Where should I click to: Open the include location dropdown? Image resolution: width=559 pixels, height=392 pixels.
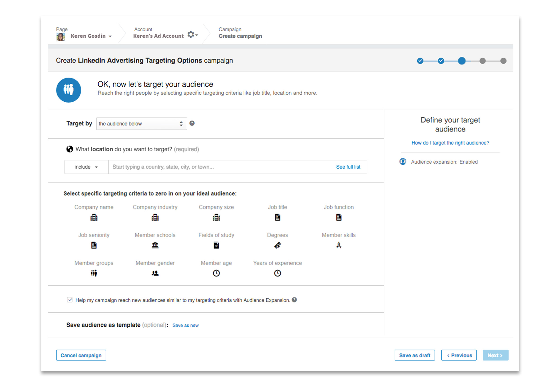[86, 167]
